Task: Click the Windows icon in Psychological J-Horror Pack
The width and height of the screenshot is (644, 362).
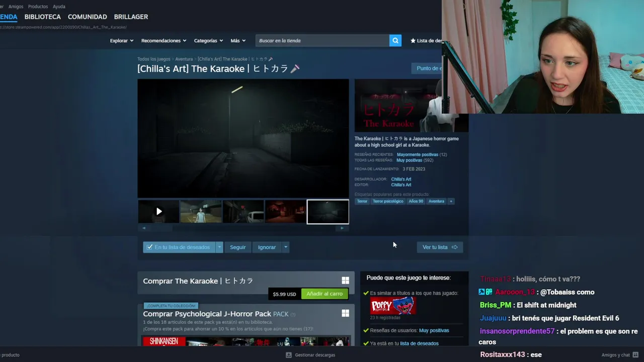Action: point(345,313)
